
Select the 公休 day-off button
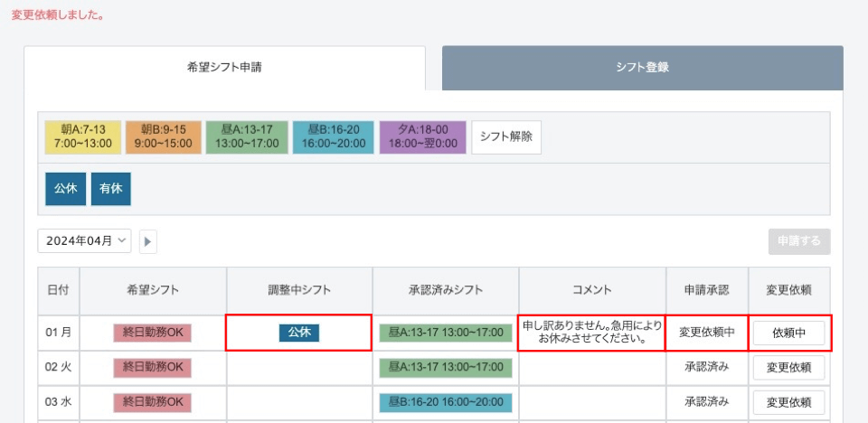click(x=65, y=189)
